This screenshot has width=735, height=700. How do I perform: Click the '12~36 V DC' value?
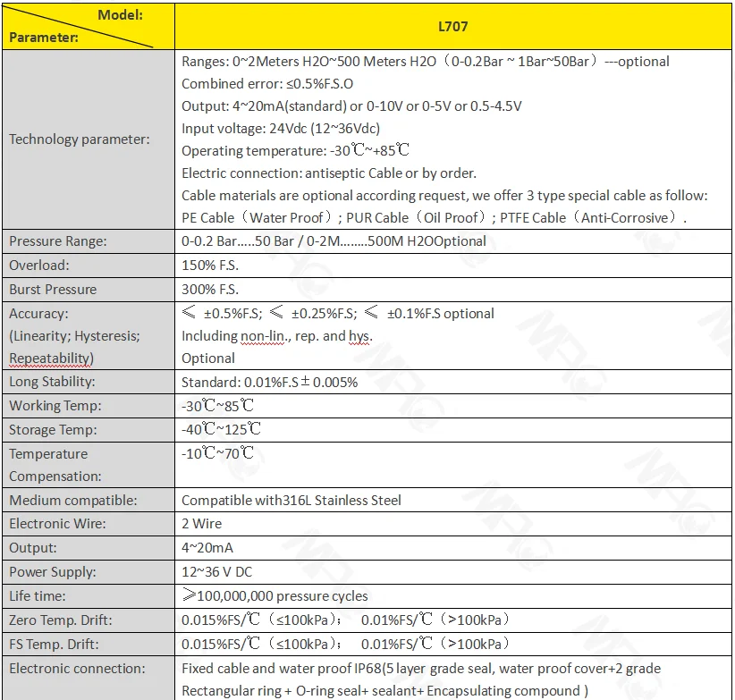(216, 571)
